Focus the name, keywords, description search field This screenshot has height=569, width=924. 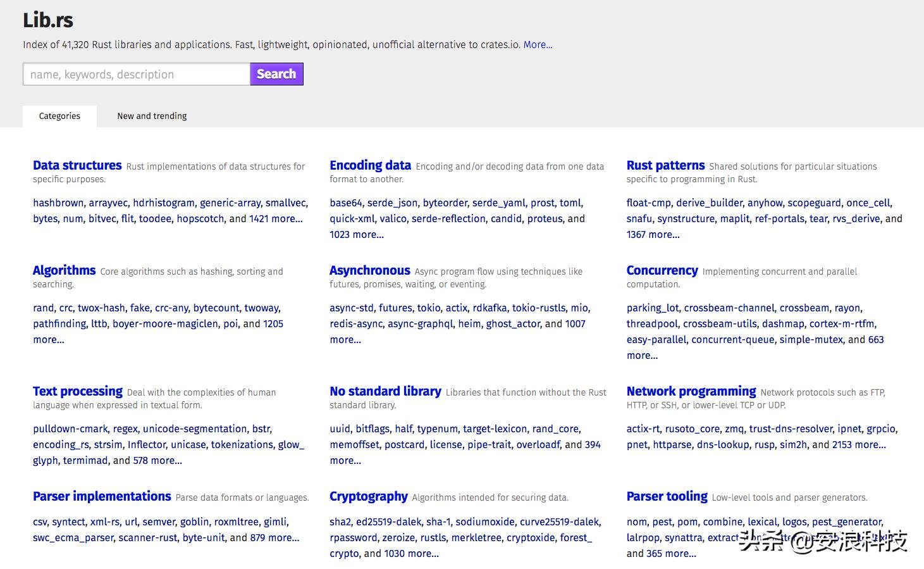pos(137,74)
